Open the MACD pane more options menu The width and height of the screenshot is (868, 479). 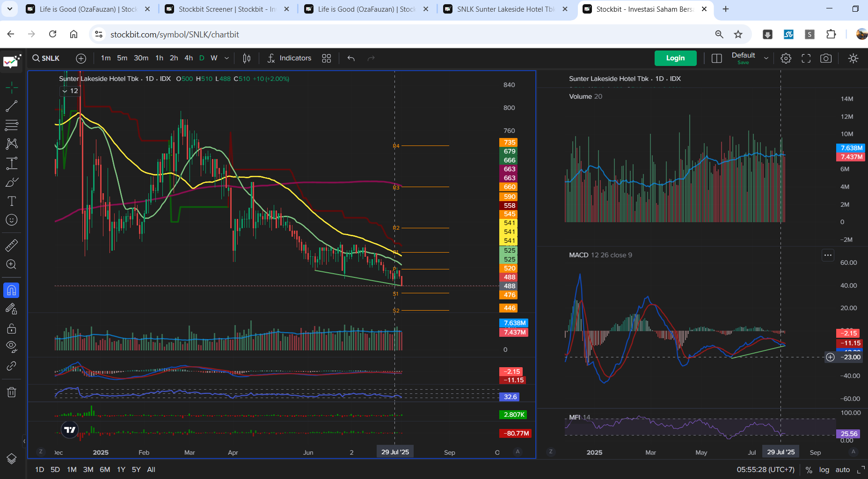pyautogui.click(x=828, y=255)
